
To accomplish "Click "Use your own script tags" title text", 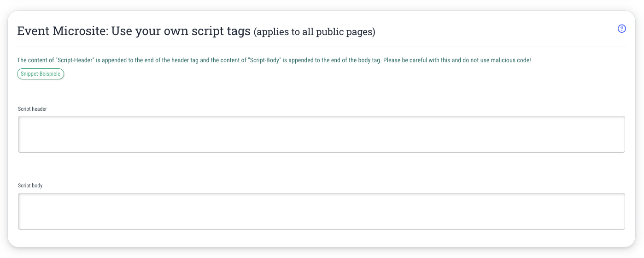I will [181, 31].
